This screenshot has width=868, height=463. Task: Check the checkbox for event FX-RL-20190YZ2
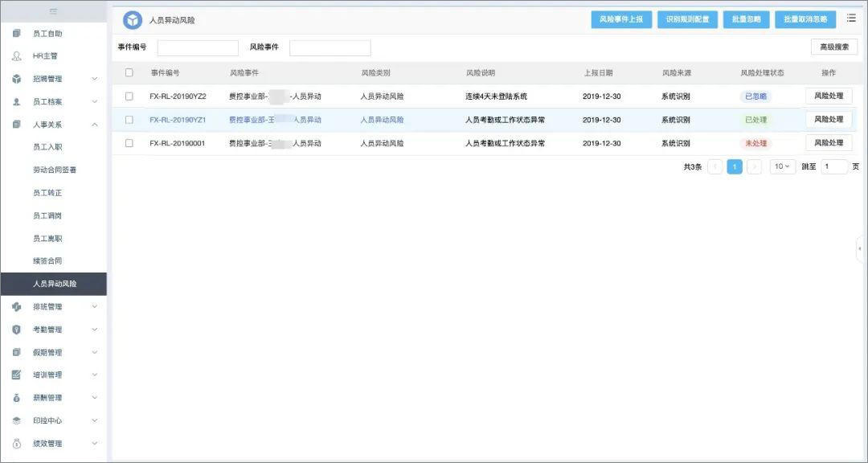click(x=129, y=96)
